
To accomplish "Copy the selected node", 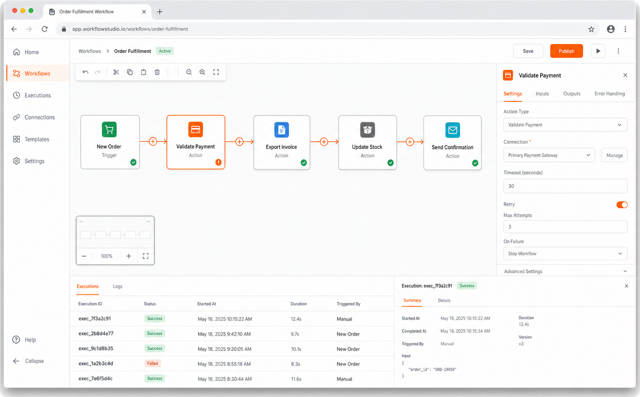I will coord(130,72).
